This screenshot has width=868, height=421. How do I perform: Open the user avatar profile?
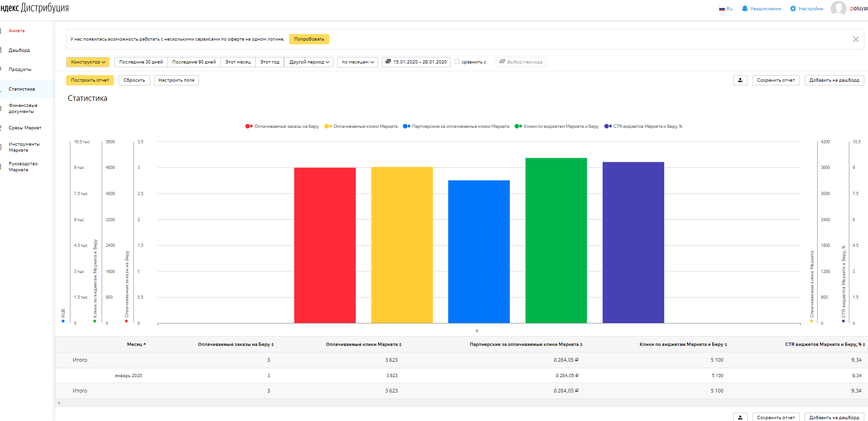(838, 8)
